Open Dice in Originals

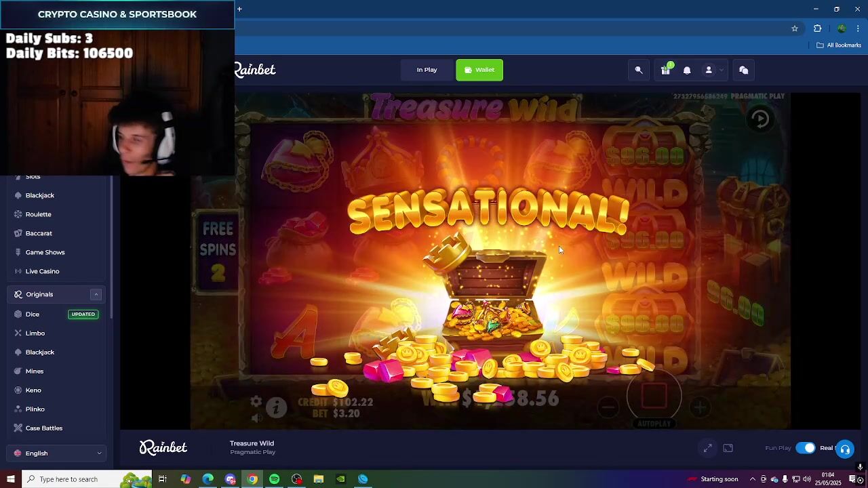click(x=33, y=314)
